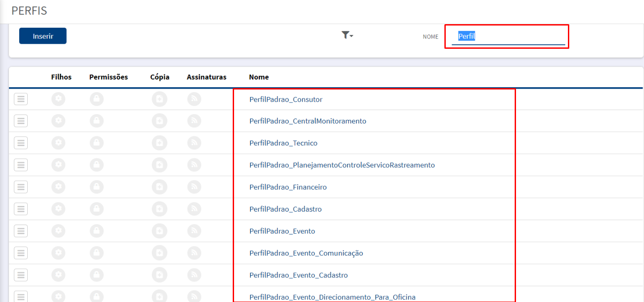The height and width of the screenshot is (302, 644).
Task: Open the PerfilPadrao_Consutor profile
Action: tap(286, 99)
